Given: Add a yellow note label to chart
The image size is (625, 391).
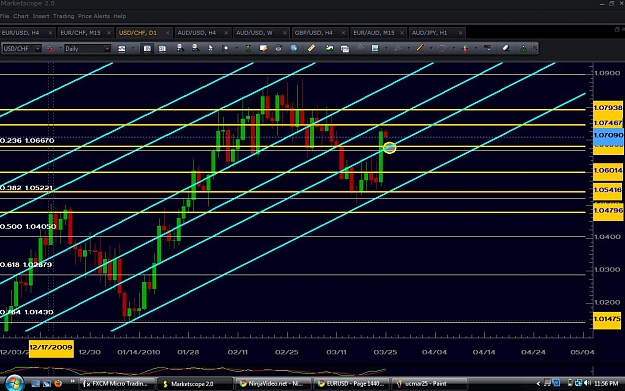Looking at the screenshot, I should tap(263, 48).
